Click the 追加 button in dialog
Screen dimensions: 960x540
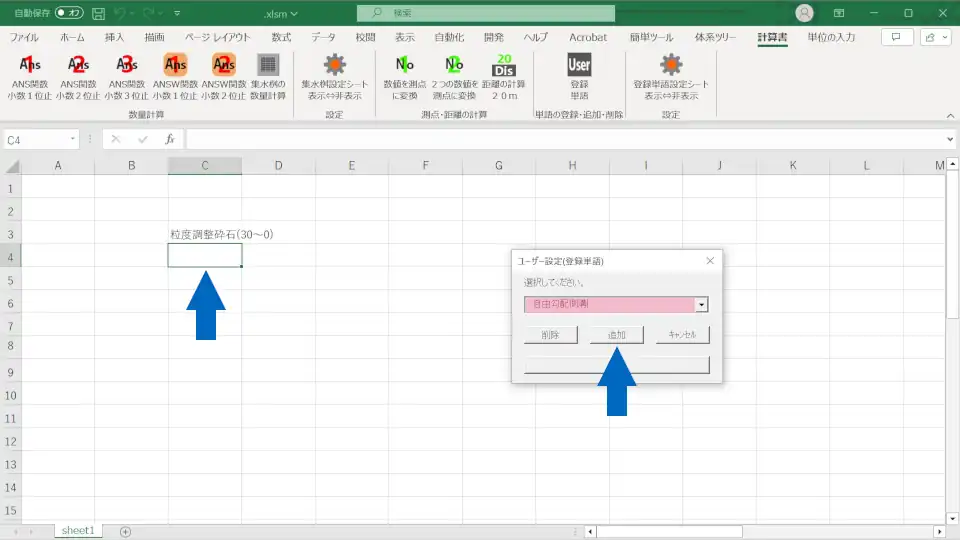(617, 335)
